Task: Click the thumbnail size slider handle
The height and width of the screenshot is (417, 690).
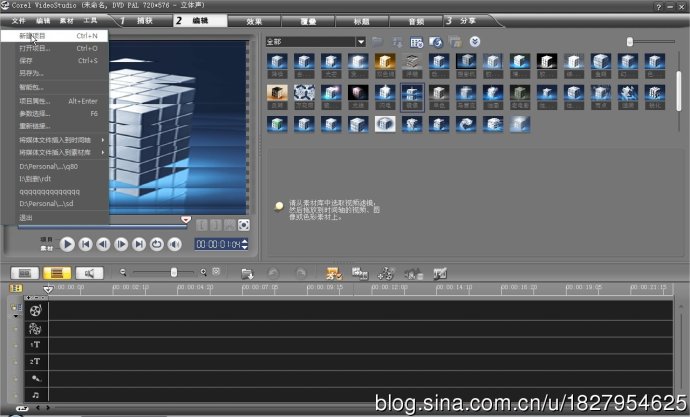Action: click(630, 41)
